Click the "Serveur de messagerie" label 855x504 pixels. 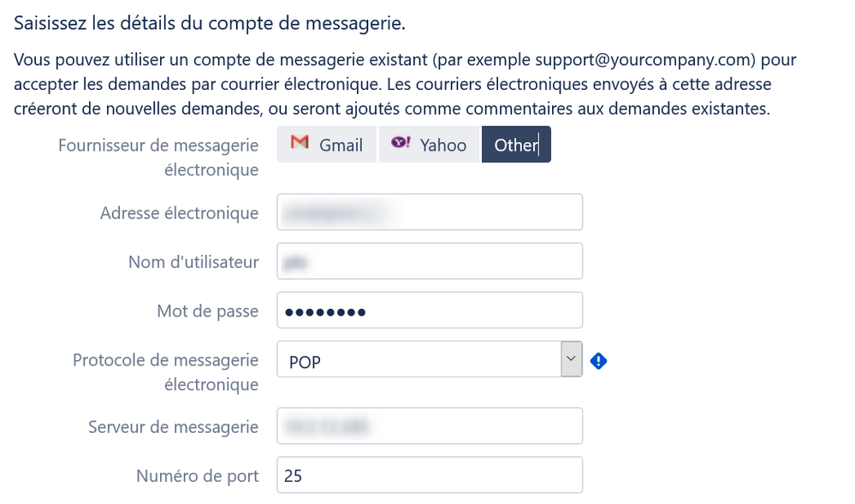pyautogui.click(x=174, y=426)
